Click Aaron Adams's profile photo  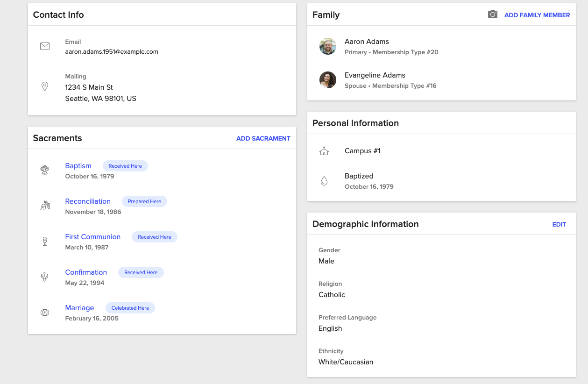click(327, 46)
